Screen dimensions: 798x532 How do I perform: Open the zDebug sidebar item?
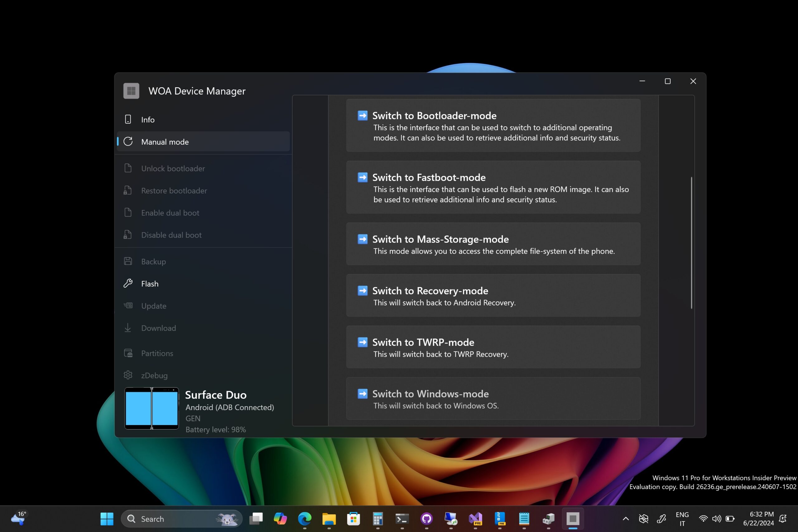pos(203,375)
